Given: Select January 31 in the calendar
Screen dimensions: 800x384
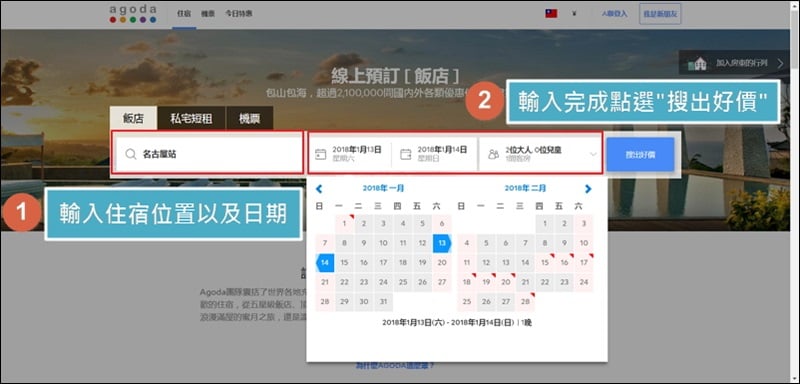Looking at the screenshot, I should point(383,302).
